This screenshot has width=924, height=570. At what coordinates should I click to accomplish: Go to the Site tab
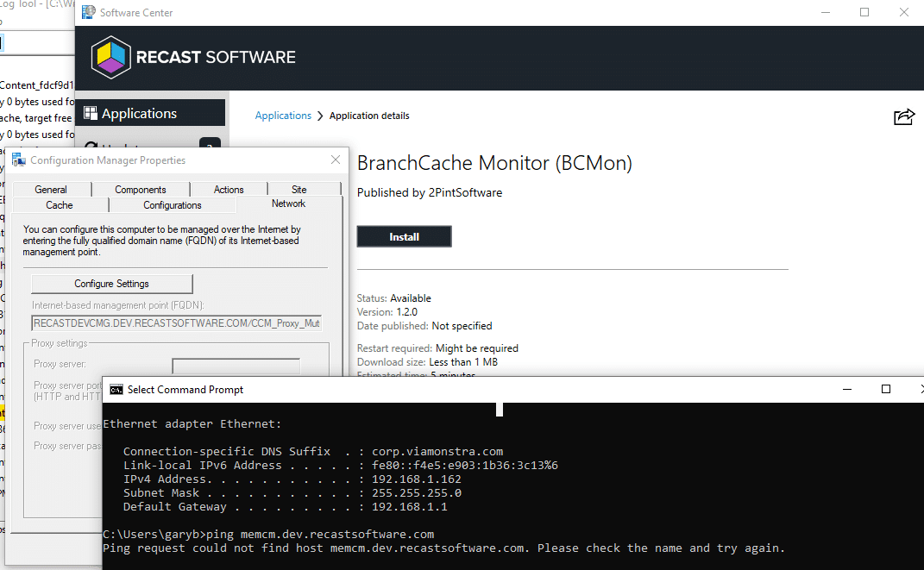(x=299, y=190)
